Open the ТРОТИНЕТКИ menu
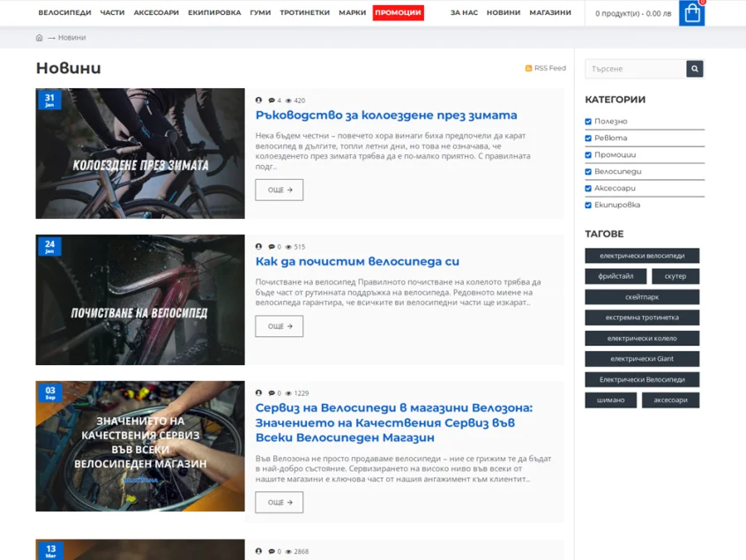Screen dimensions: 746x560 point(305,13)
